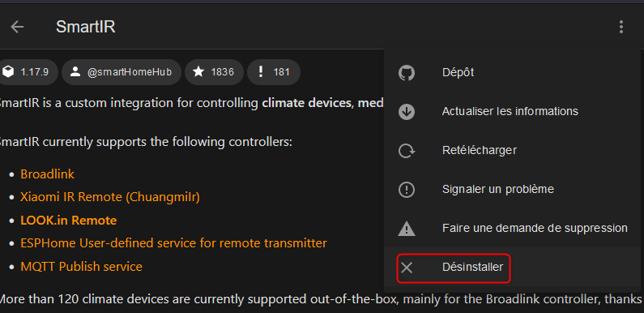The image size is (644, 313).
Task: Click the download arrow icon for Actualiser
Action: [x=406, y=111]
